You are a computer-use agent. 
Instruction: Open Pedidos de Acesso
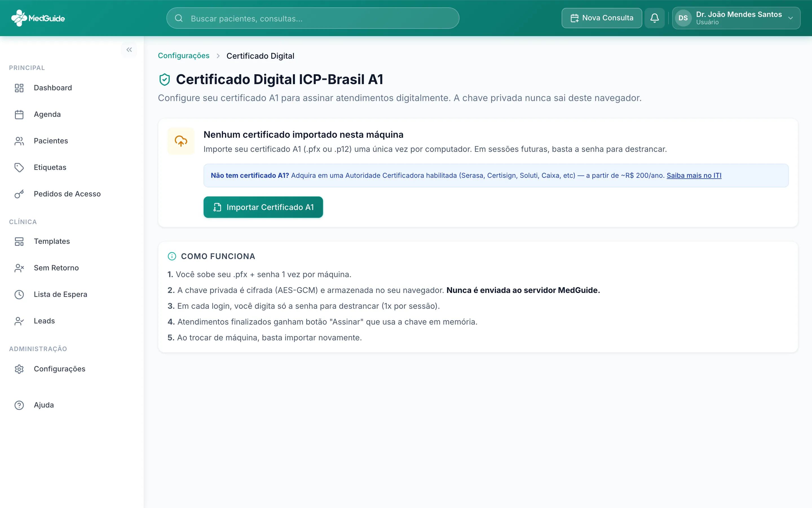[72, 194]
